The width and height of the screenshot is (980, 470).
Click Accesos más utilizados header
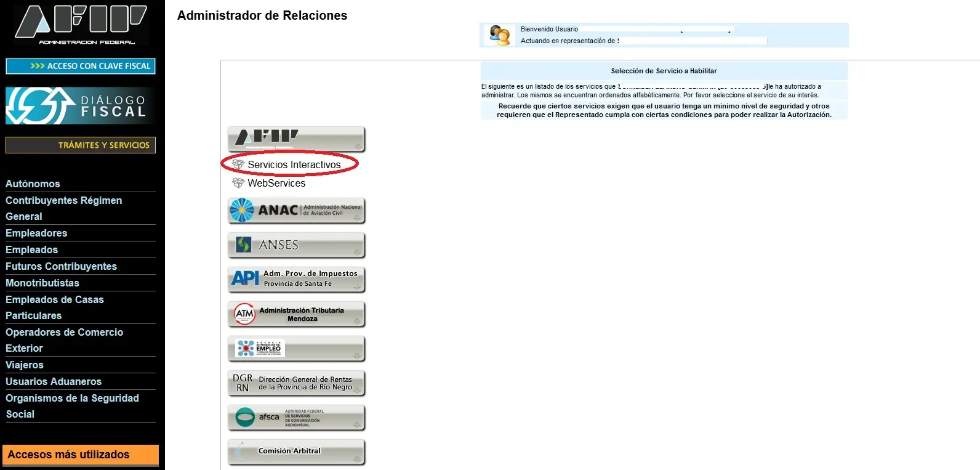(x=81, y=455)
